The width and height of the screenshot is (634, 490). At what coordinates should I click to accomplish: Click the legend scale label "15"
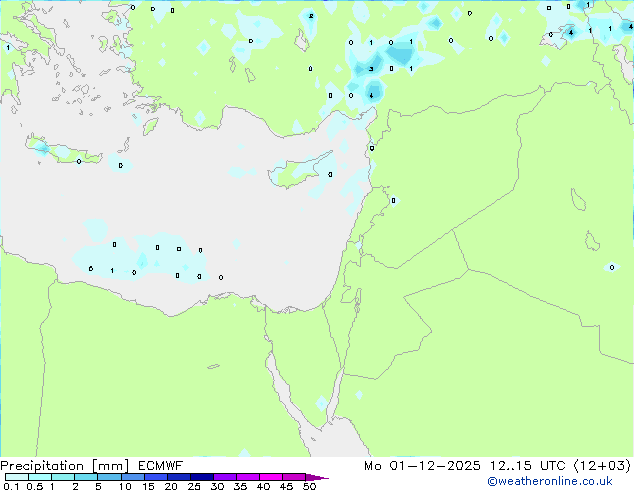coord(148,486)
